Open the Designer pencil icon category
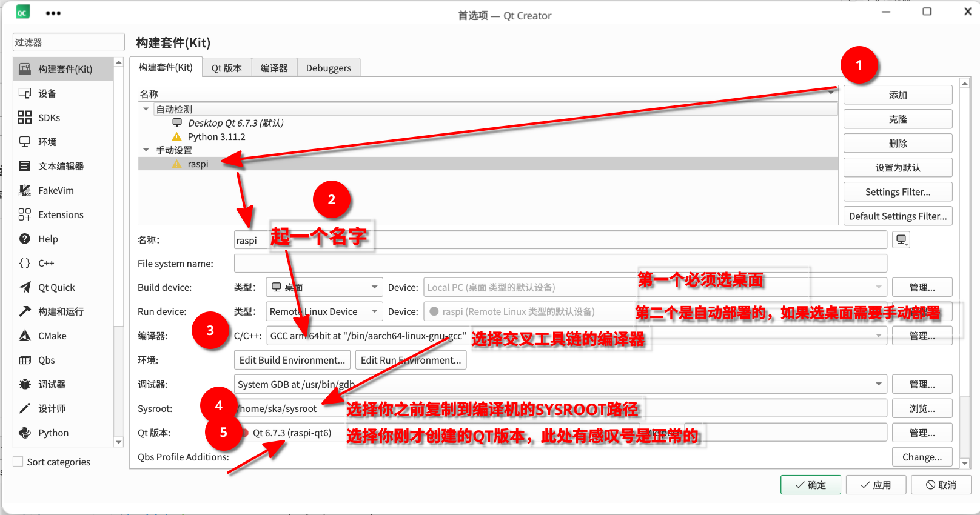Viewport: 980px width, 515px height. click(x=25, y=408)
